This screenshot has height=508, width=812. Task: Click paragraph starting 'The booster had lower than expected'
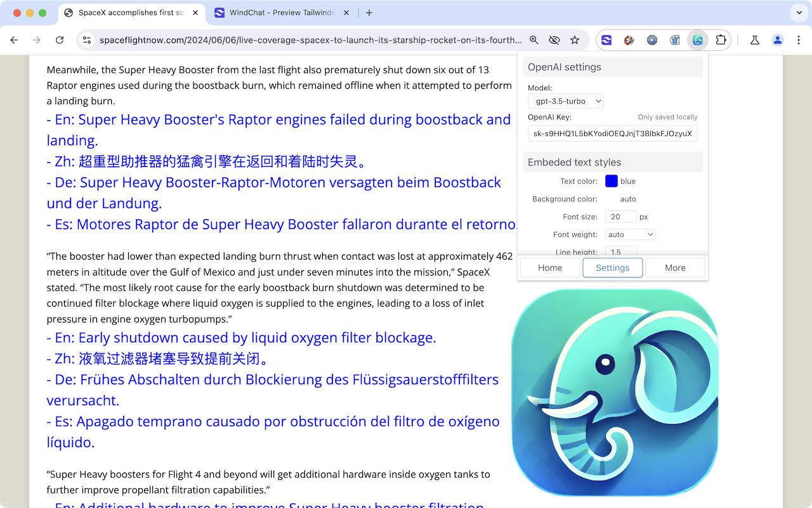(280, 288)
